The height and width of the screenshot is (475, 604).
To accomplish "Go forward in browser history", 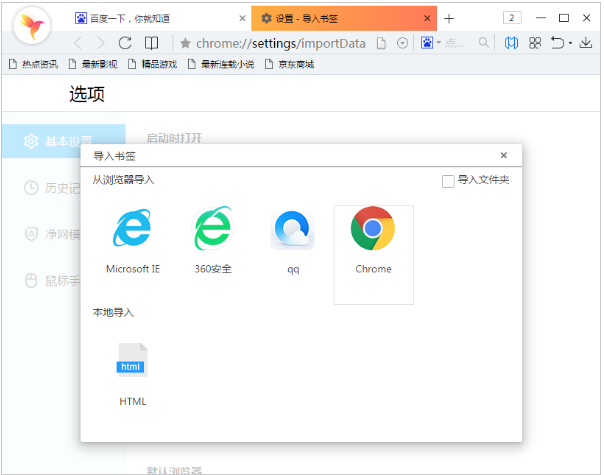I will point(101,43).
